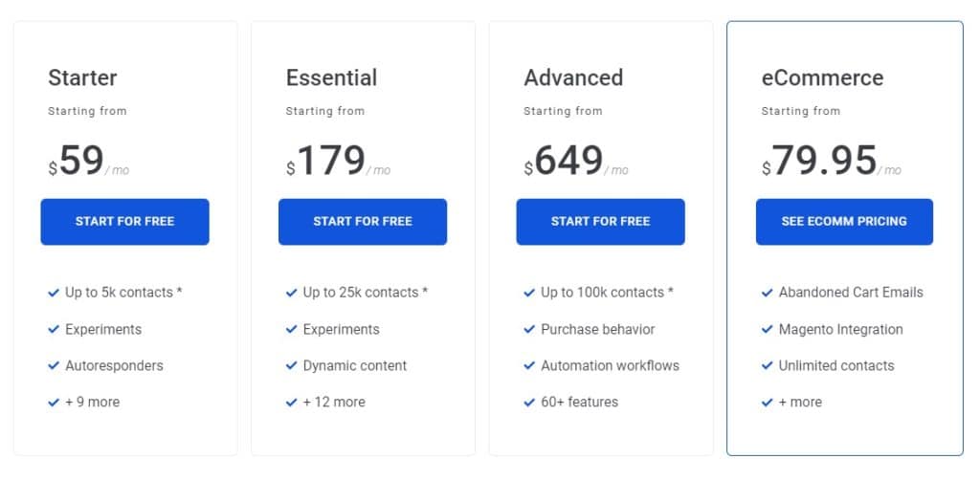Image resolution: width=980 pixels, height=481 pixels.
Task: Click Essential plan's Start For Free button
Action: 363,222
